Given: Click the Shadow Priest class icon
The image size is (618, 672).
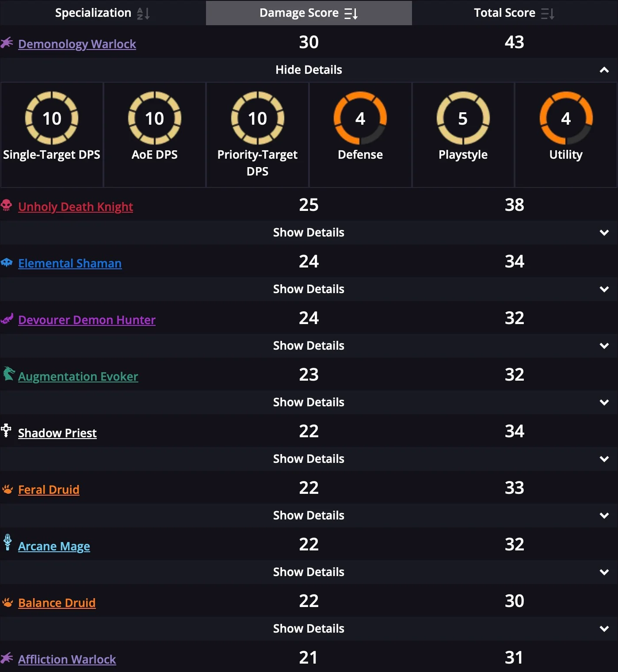Looking at the screenshot, I should (6, 430).
